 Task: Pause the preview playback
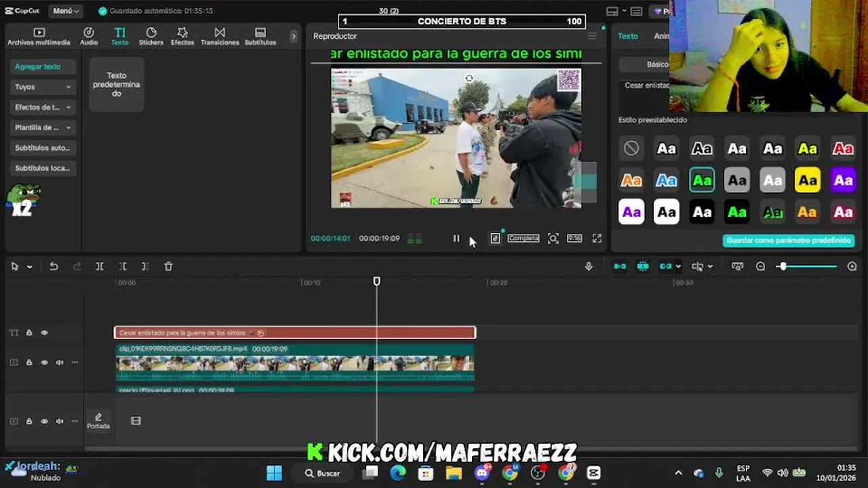tap(456, 239)
